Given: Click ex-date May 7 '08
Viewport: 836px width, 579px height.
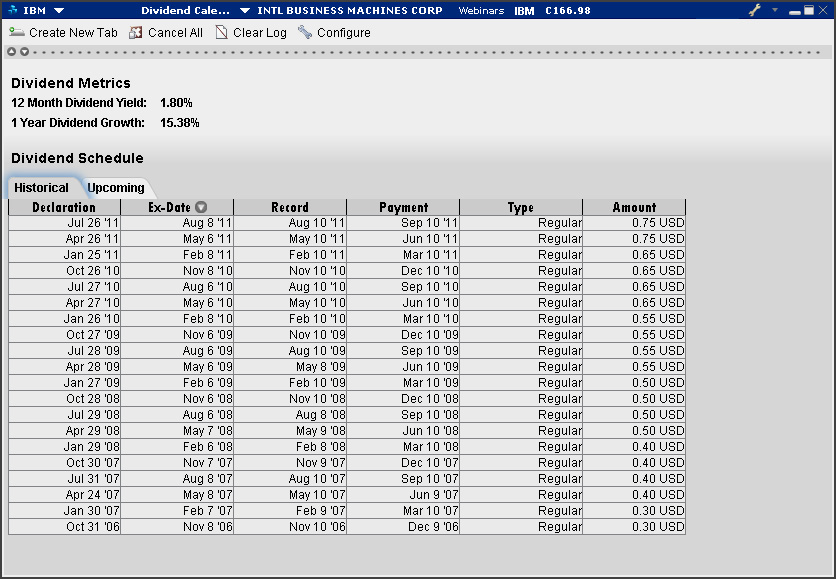Looking at the screenshot, I should pyautogui.click(x=178, y=431).
